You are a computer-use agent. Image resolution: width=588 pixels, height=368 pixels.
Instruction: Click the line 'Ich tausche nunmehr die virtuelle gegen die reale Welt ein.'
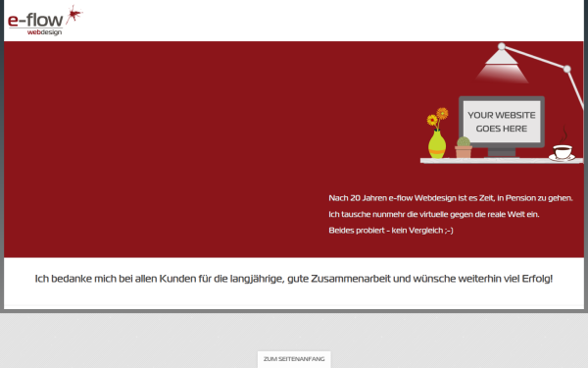click(x=434, y=214)
